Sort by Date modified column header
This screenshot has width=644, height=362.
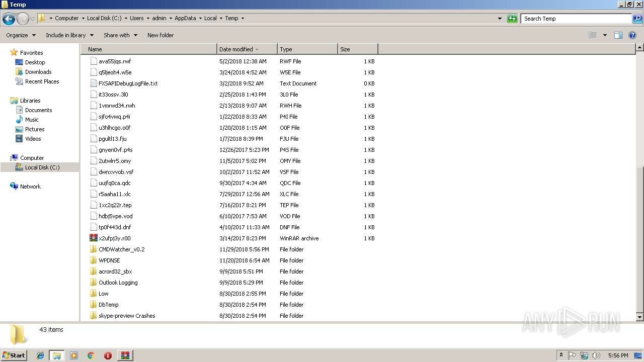247,49
